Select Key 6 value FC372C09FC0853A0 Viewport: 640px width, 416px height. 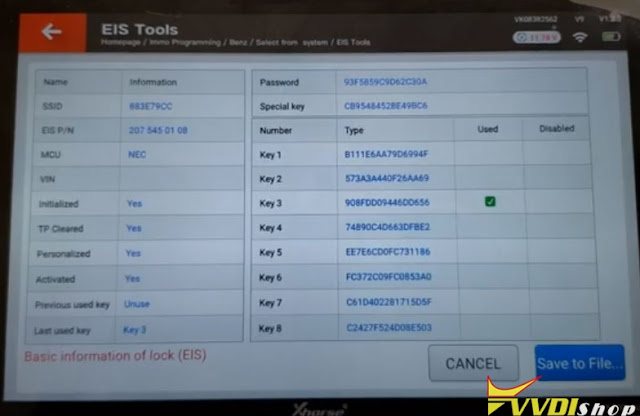click(x=389, y=277)
